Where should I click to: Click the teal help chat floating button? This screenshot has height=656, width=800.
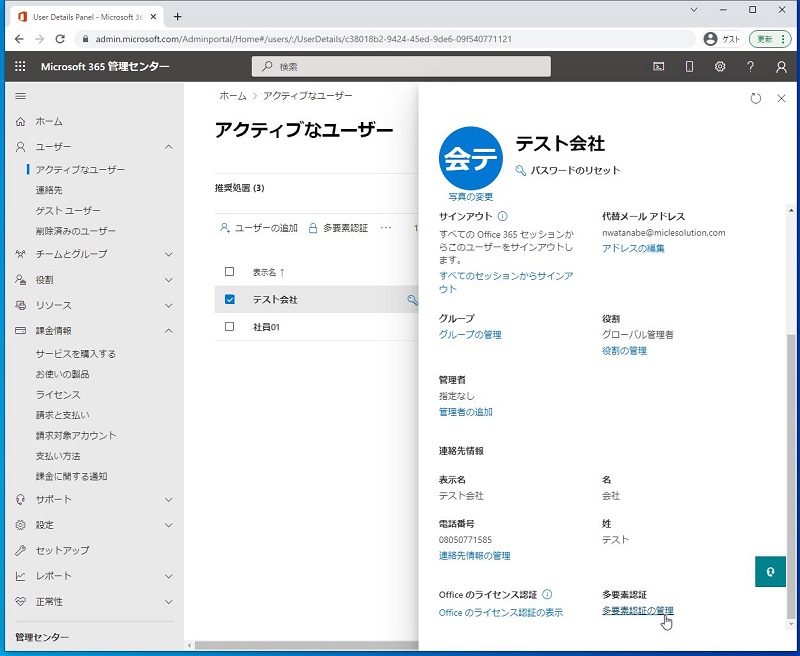click(x=770, y=571)
